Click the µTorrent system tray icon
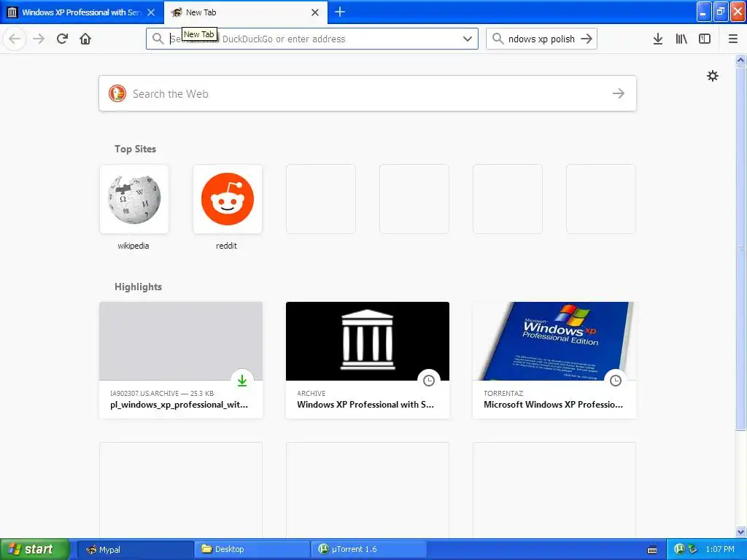The height and width of the screenshot is (560, 747). click(x=679, y=549)
